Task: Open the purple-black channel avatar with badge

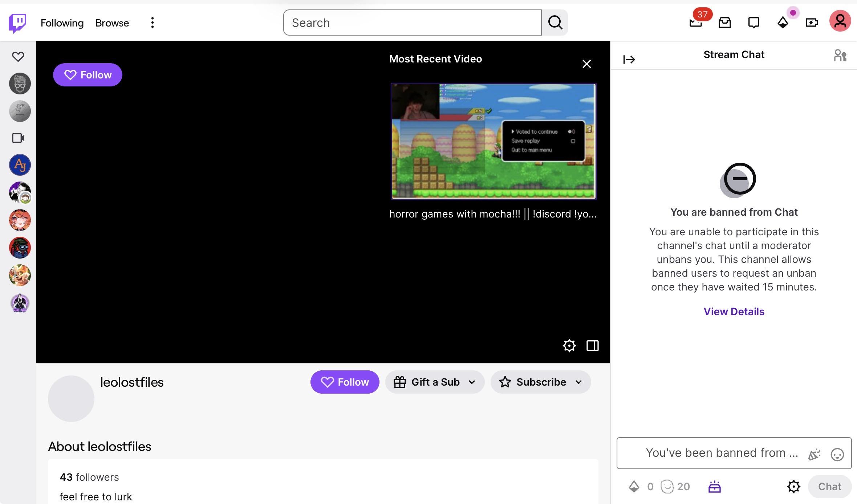Action: tap(20, 192)
